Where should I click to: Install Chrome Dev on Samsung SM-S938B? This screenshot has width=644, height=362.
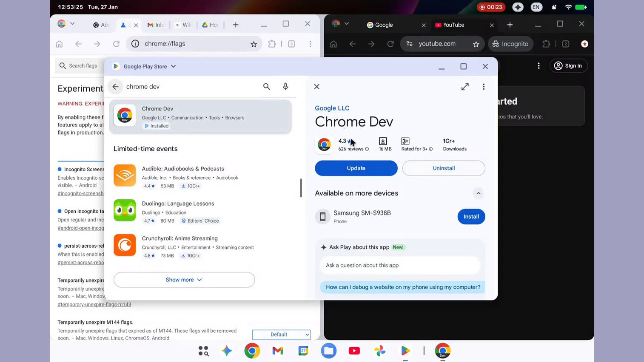[471, 217]
